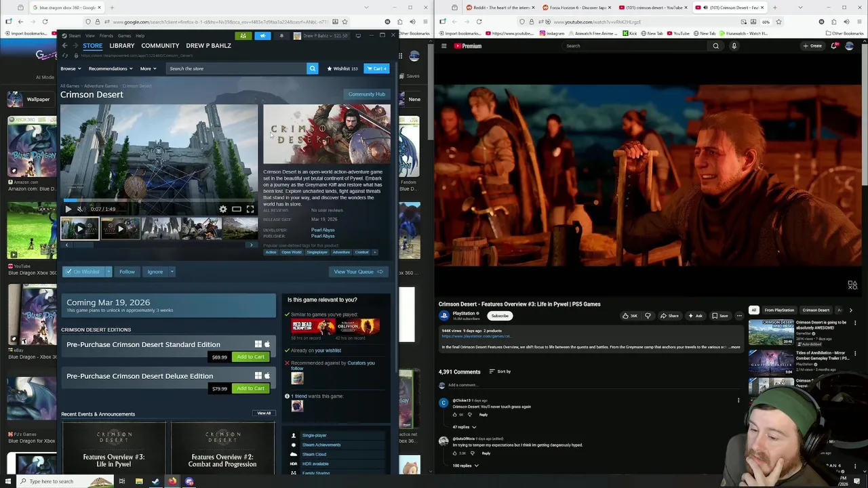868x488 pixels.
Task: Go back in Steam navigation
Action: click(64, 45)
